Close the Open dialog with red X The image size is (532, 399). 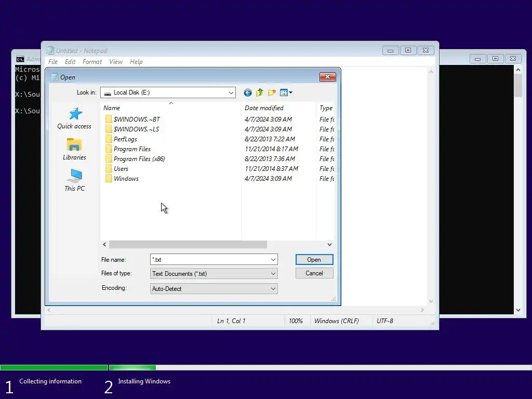(327, 77)
